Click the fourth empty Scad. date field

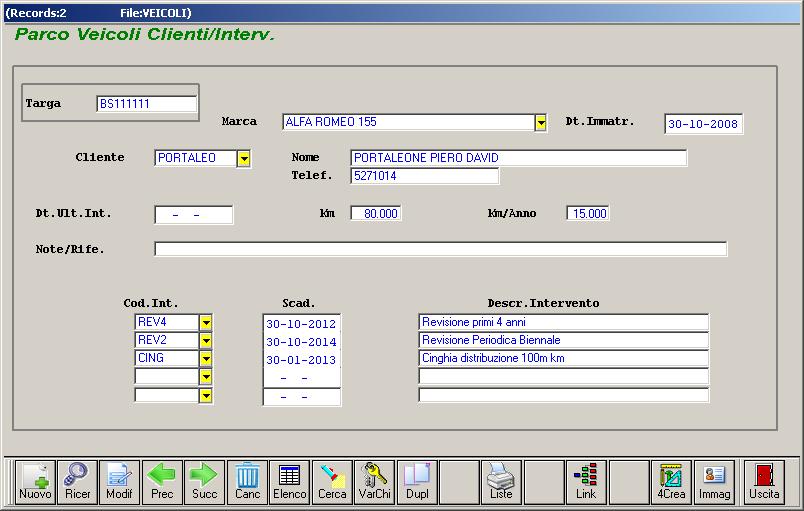coord(302,378)
